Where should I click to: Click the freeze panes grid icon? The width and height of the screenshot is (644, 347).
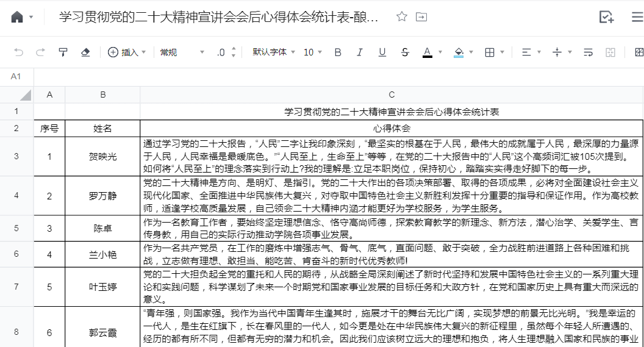639,52
